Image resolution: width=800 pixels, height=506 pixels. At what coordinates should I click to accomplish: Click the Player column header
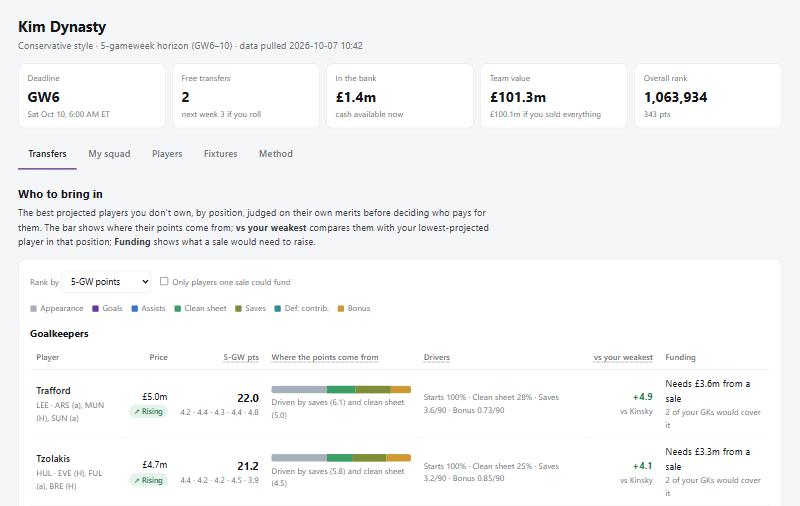pyautogui.click(x=47, y=357)
